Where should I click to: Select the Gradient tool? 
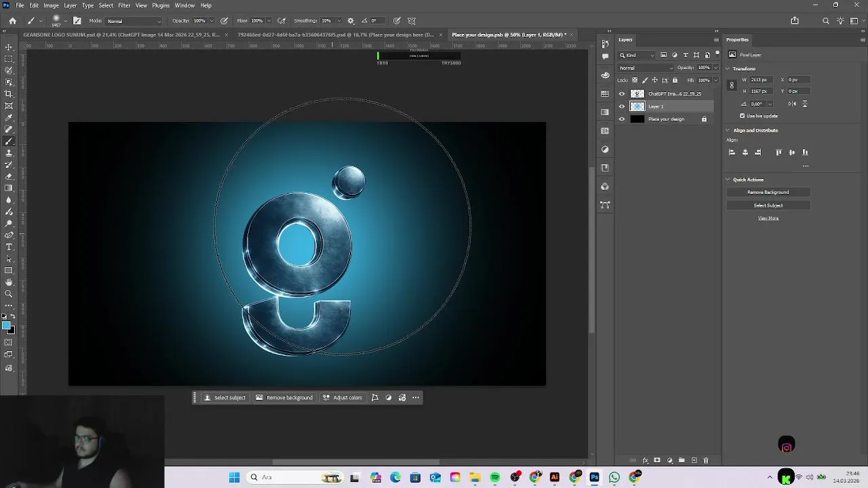[9, 188]
